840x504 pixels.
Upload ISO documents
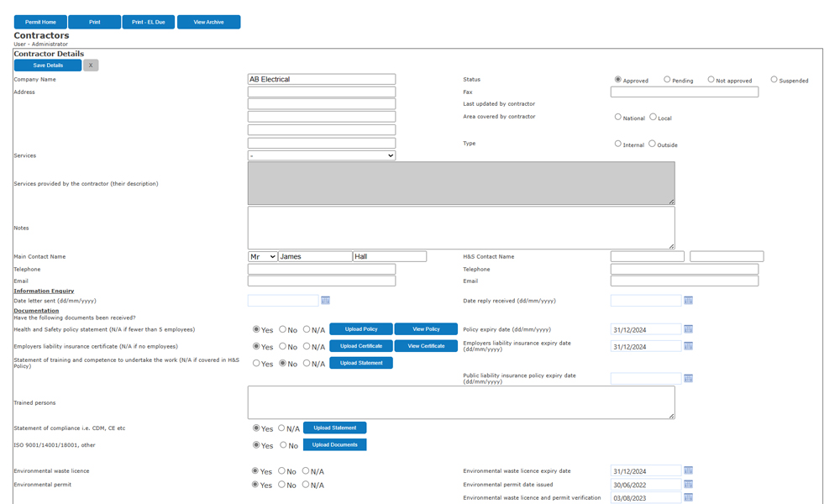(334, 444)
